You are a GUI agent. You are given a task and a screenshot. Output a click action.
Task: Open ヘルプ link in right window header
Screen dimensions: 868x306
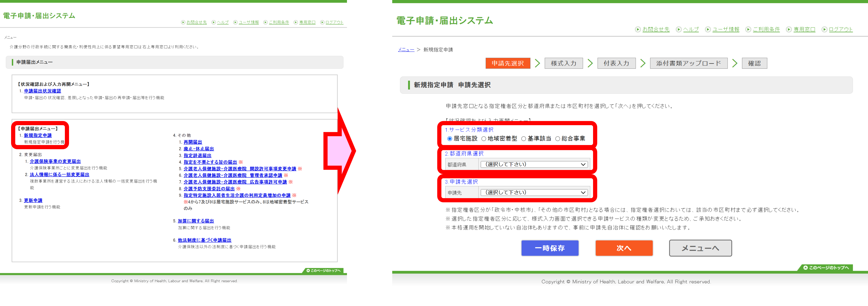691,29
